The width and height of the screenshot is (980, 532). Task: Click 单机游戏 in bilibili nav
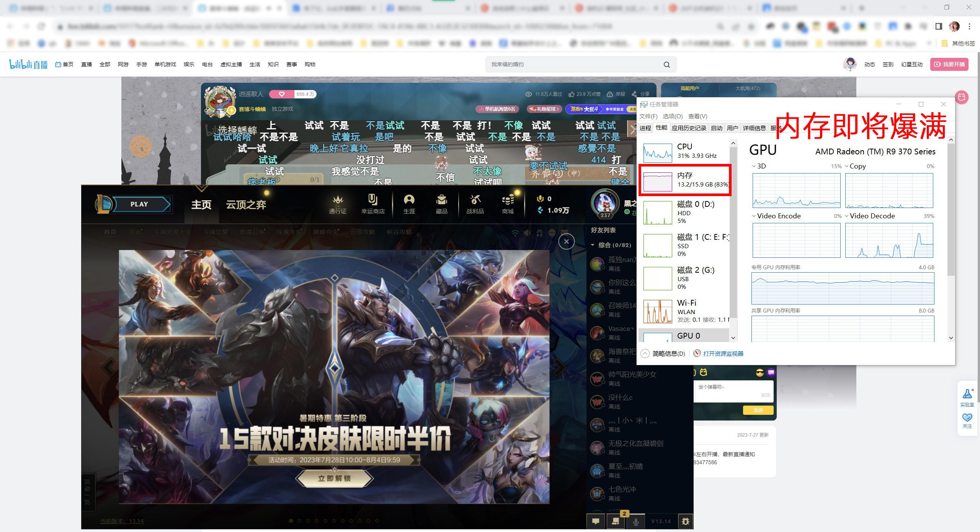click(x=165, y=64)
